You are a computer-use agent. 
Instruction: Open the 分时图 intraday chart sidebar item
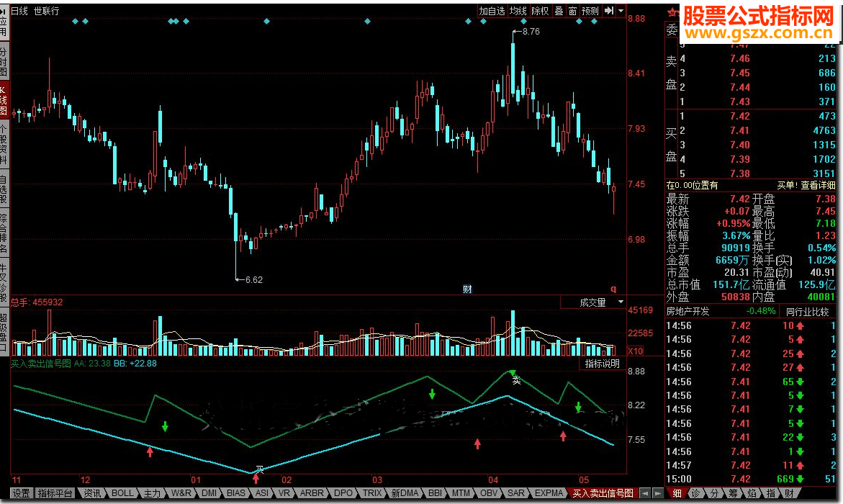coord(4,63)
